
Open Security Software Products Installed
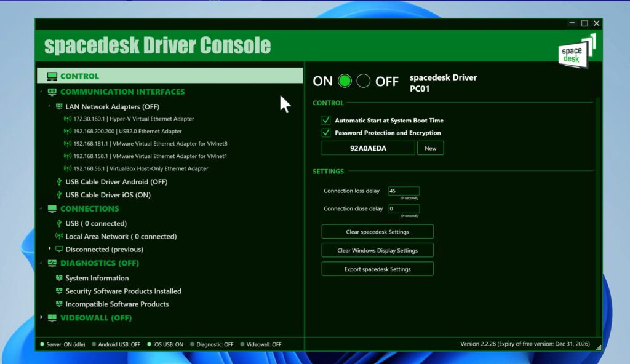(123, 291)
